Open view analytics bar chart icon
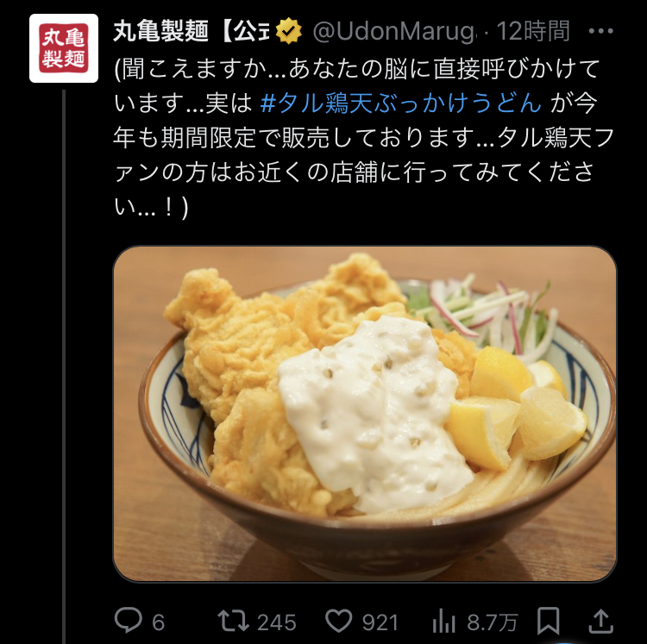Viewport: 647px width, 644px height. pos(444,621)
